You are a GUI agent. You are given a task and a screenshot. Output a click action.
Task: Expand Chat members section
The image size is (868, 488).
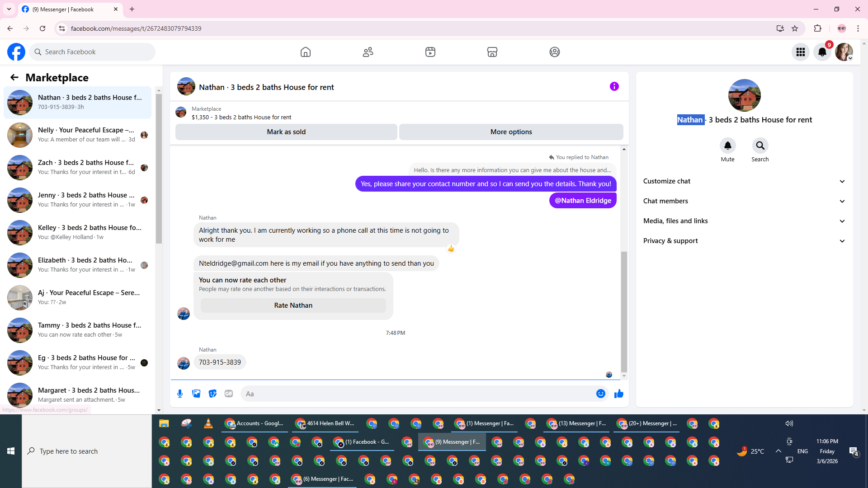click(744, 201)
